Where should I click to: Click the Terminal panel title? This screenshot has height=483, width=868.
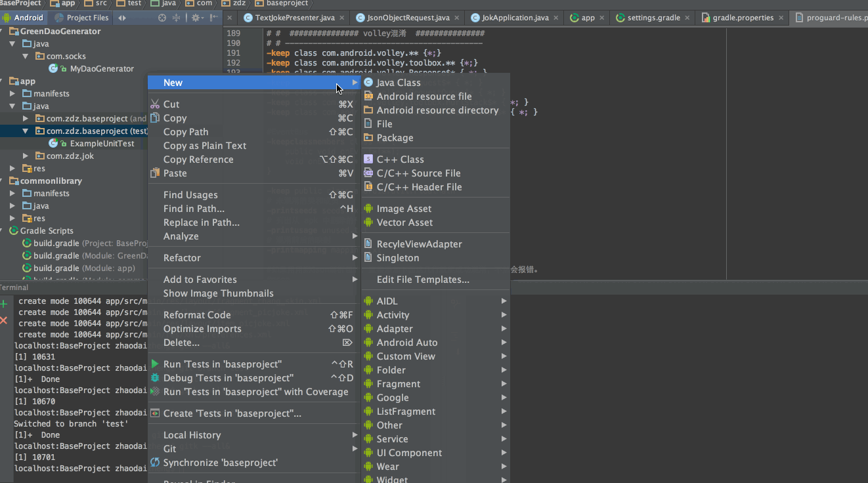[14, 287]
